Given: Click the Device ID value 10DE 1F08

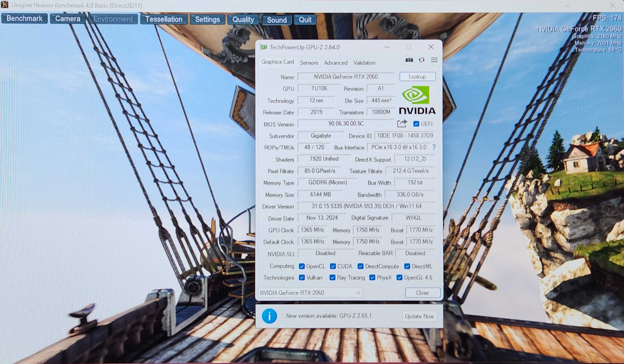Looking at the screenshot, I should pyautogui.click(x=405, y=136).
